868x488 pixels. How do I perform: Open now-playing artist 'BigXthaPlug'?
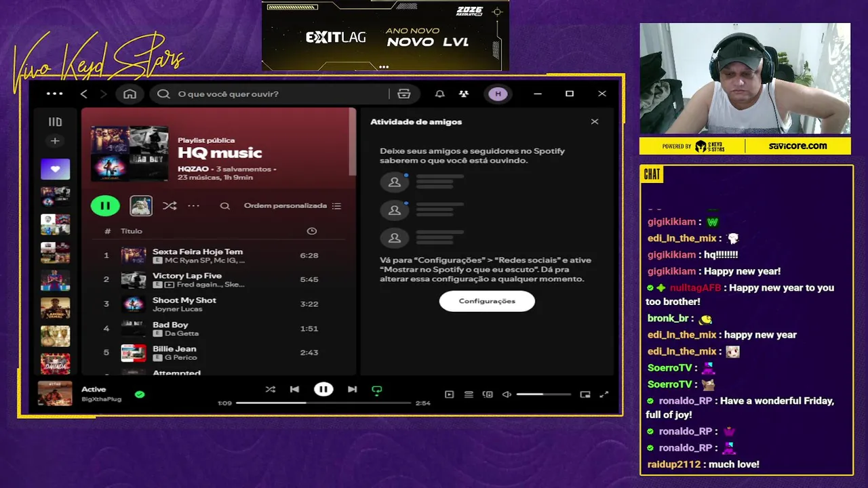point(101,399)
